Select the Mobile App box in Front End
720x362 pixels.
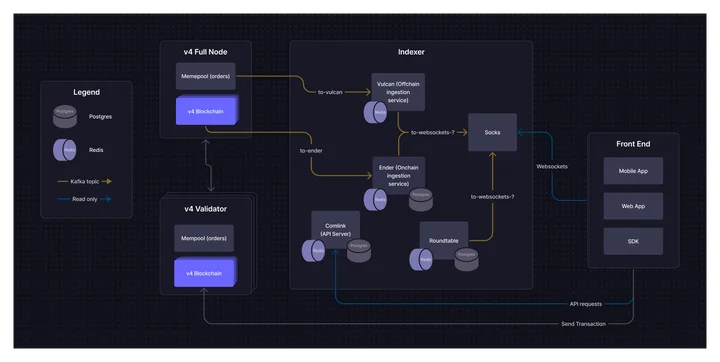[x=633, y=171]
